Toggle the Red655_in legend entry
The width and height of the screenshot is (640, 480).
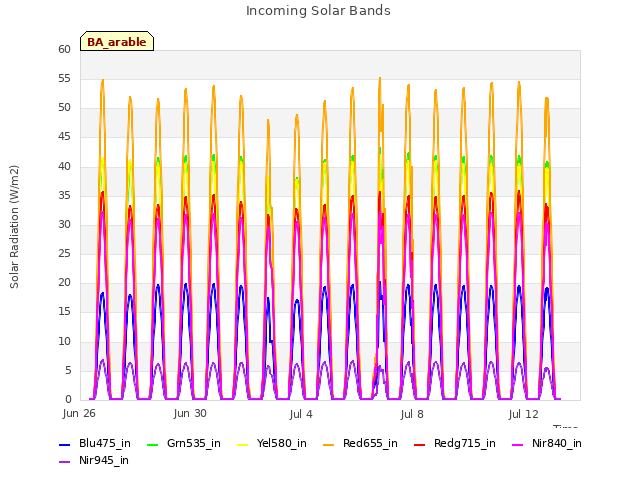point(360,443)
